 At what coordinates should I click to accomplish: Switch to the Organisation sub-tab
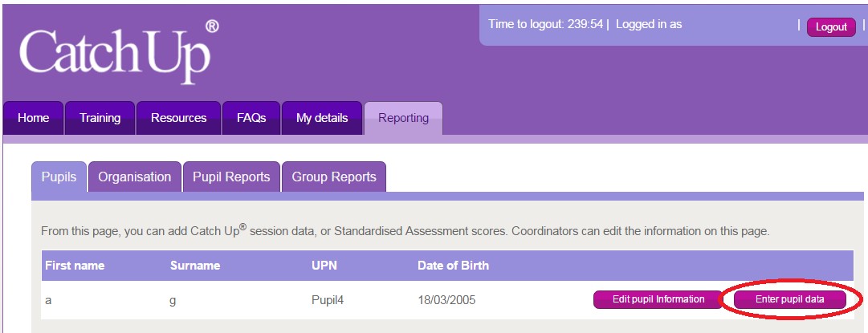pos(135,177)
